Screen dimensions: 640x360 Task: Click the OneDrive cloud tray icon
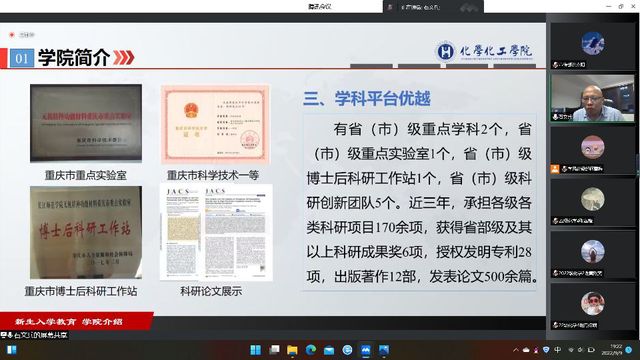pyautogui.click(x=526, y=350)
